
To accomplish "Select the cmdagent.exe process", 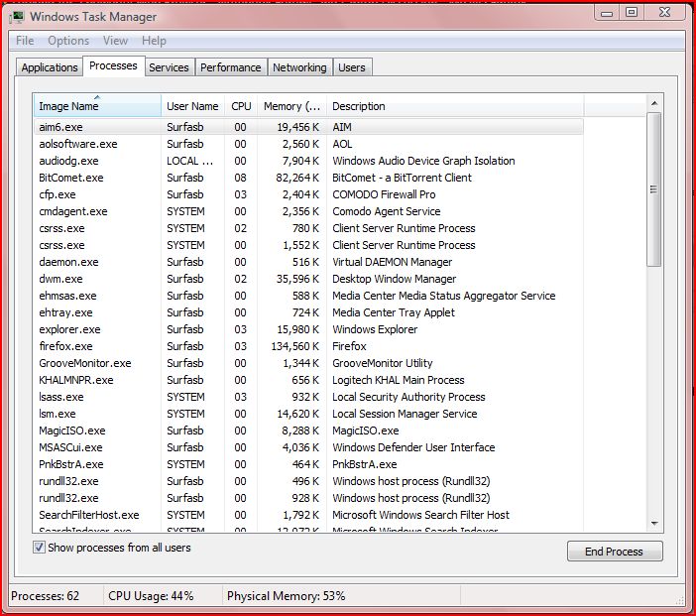I will (x=308, y=211).
